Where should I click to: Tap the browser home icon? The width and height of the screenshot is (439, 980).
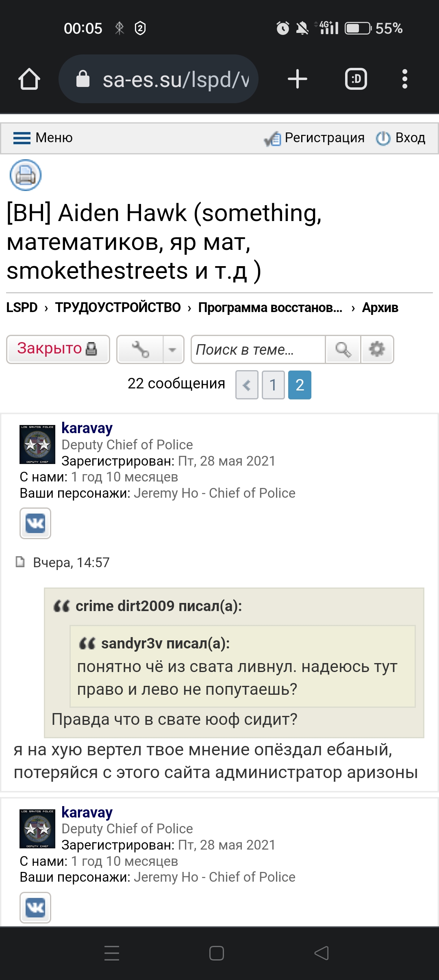[x=29, y=79]
